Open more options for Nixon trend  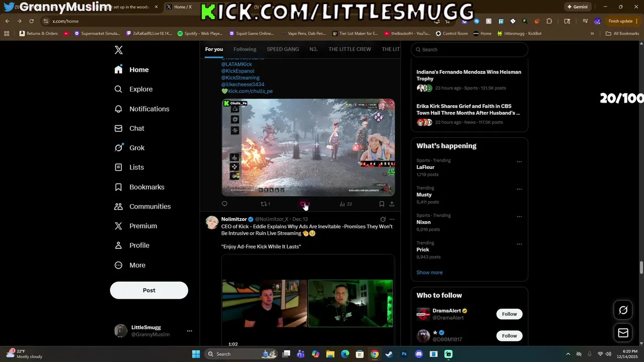519,217
